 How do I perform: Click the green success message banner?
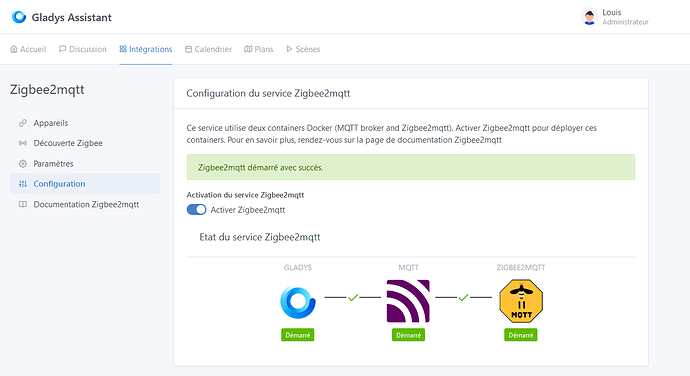point(411,167)
